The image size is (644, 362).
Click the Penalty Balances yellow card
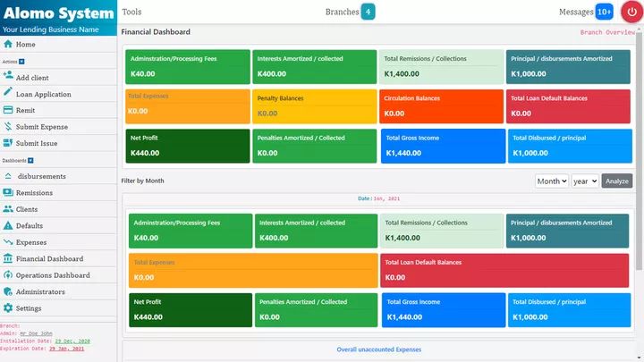315,106
